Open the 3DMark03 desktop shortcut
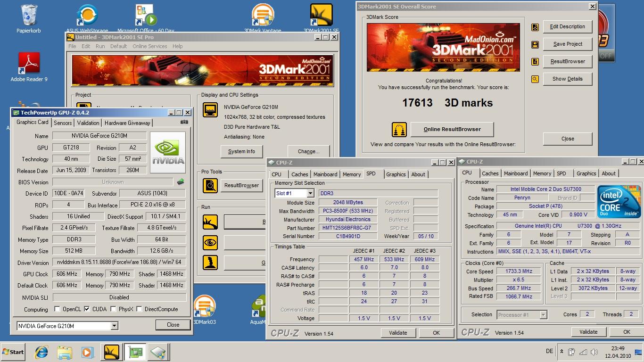The height and width of the screenshot is (362, 644). (204, 310)
